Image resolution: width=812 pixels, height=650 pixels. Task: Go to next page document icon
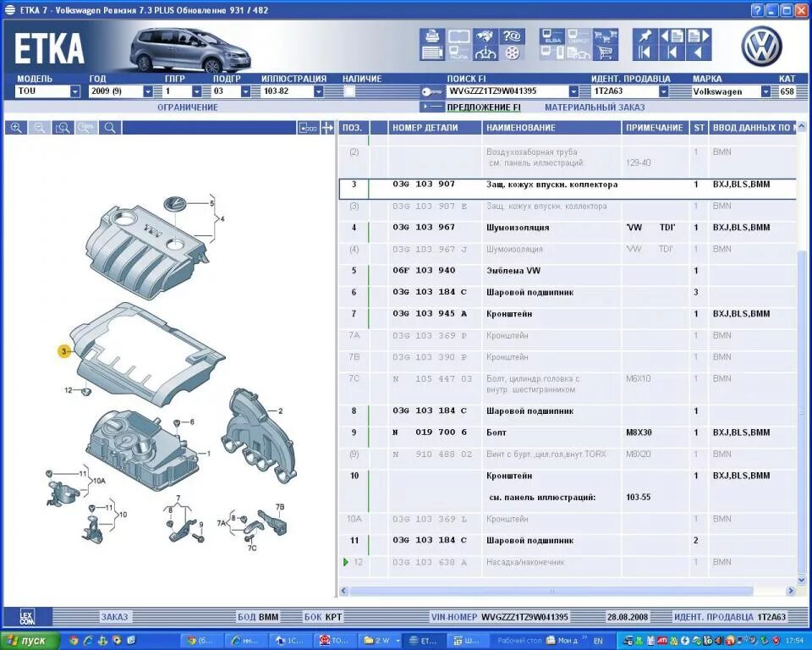point(698,36)
